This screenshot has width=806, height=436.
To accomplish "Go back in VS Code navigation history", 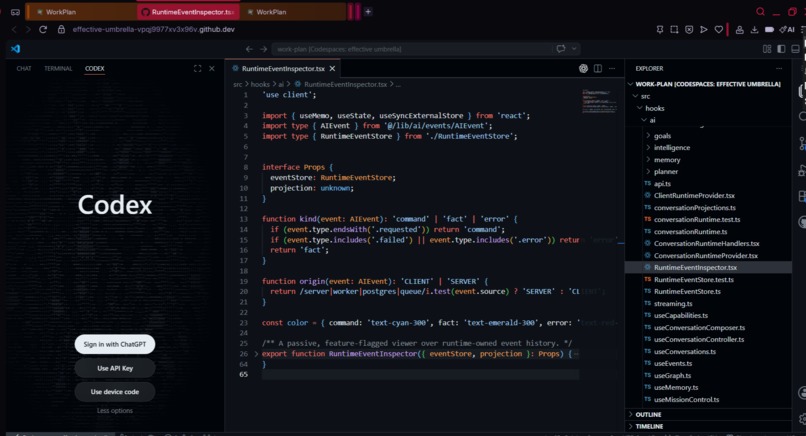I will coord(249,49).
